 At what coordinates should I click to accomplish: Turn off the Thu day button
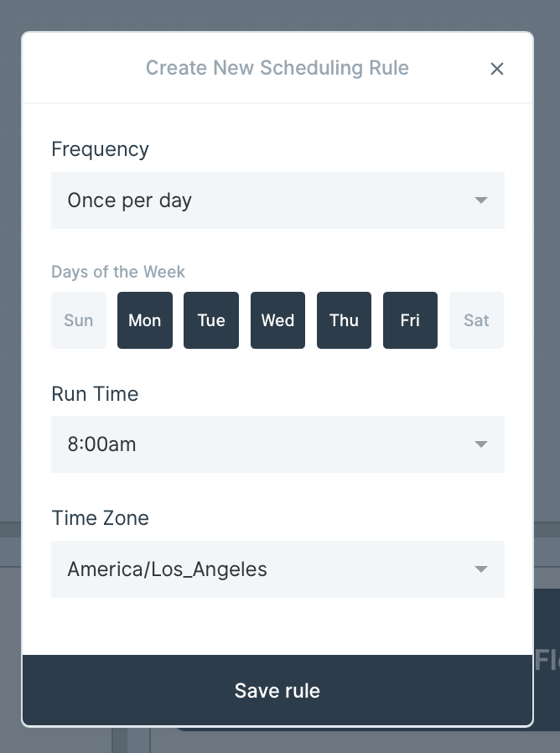(344, 320)
